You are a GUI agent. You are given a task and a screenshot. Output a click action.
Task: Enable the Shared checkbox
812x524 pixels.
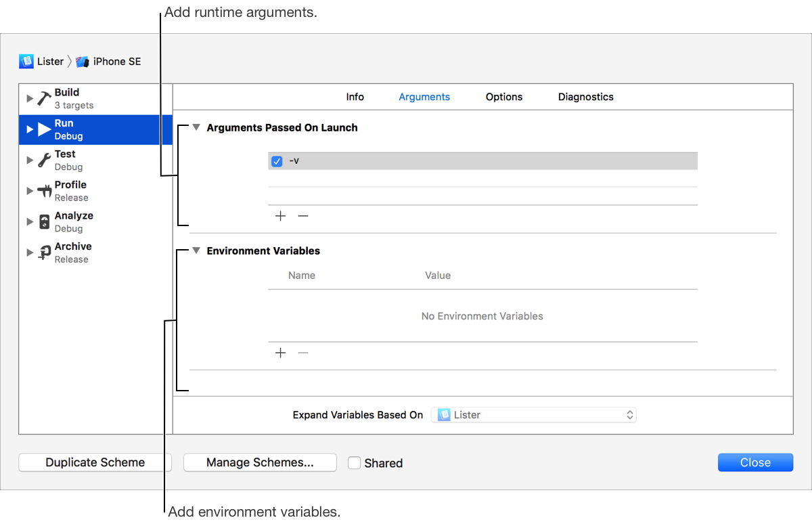click(x=355, y=463)
